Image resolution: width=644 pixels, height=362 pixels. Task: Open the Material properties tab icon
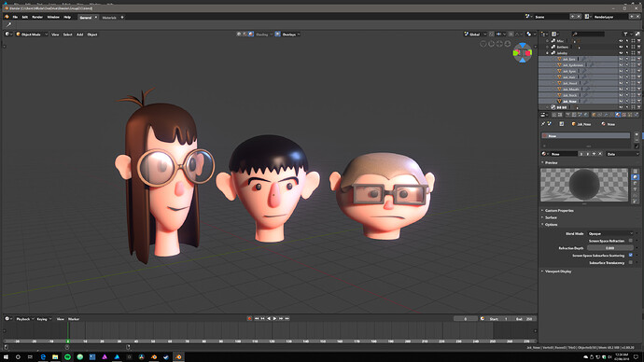(618, 115)
